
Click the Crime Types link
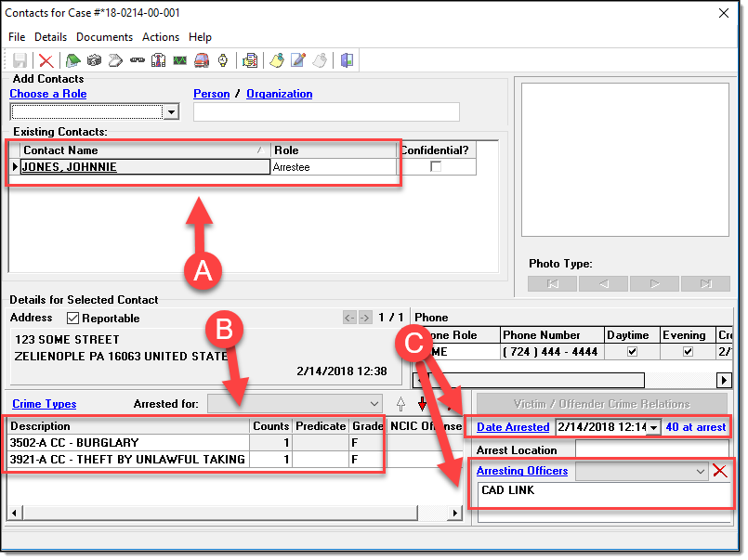[44, 404]
